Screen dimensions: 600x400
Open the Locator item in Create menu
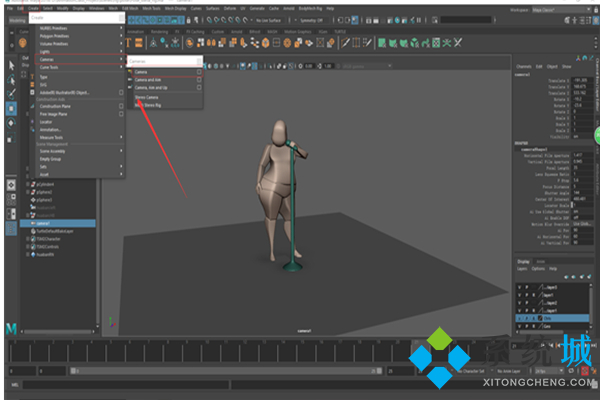(x=51, y=120)
